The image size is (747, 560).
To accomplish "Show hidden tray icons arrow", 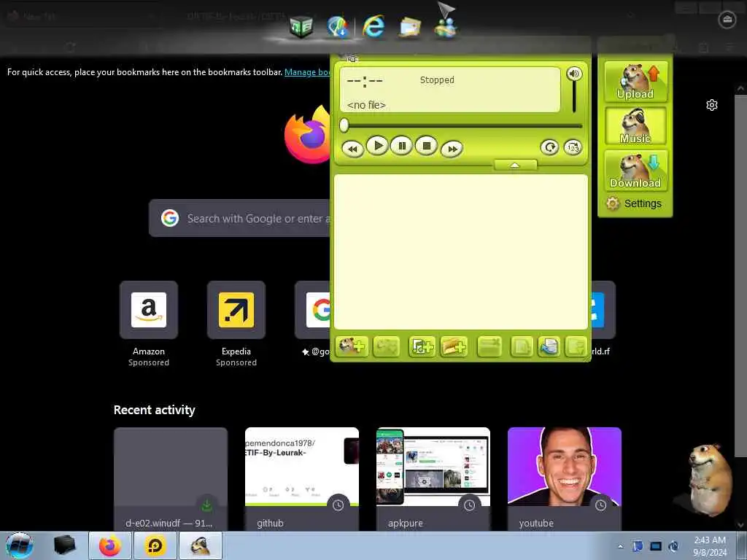I will tap(620, 546).
